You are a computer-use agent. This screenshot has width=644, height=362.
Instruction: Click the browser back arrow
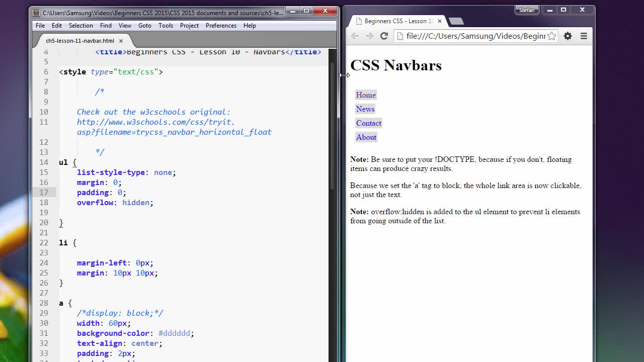355,36
